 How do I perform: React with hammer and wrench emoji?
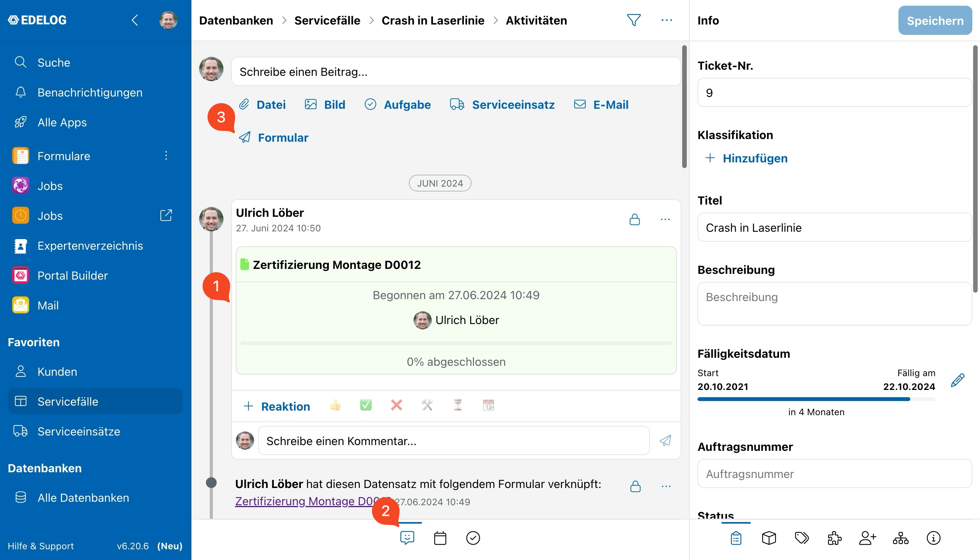427,405
